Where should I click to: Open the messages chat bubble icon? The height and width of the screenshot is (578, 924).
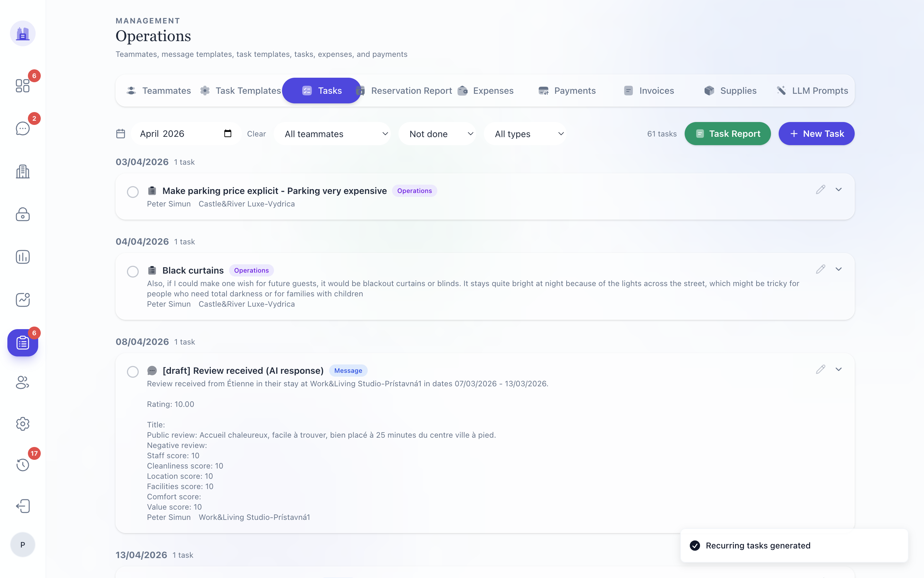[x=22, y=128]
